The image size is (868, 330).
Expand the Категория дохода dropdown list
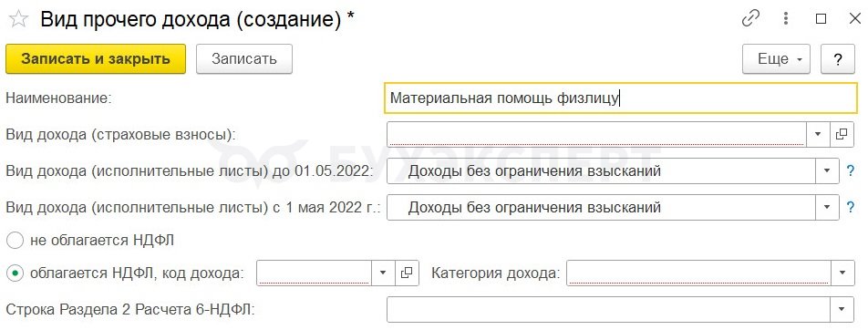(x=842, y=273)
